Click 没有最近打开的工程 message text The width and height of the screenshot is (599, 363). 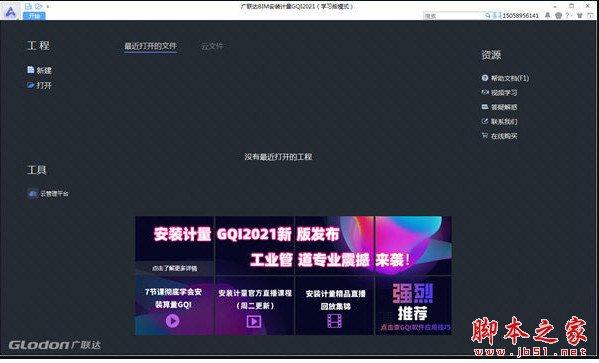pos(278,157)
